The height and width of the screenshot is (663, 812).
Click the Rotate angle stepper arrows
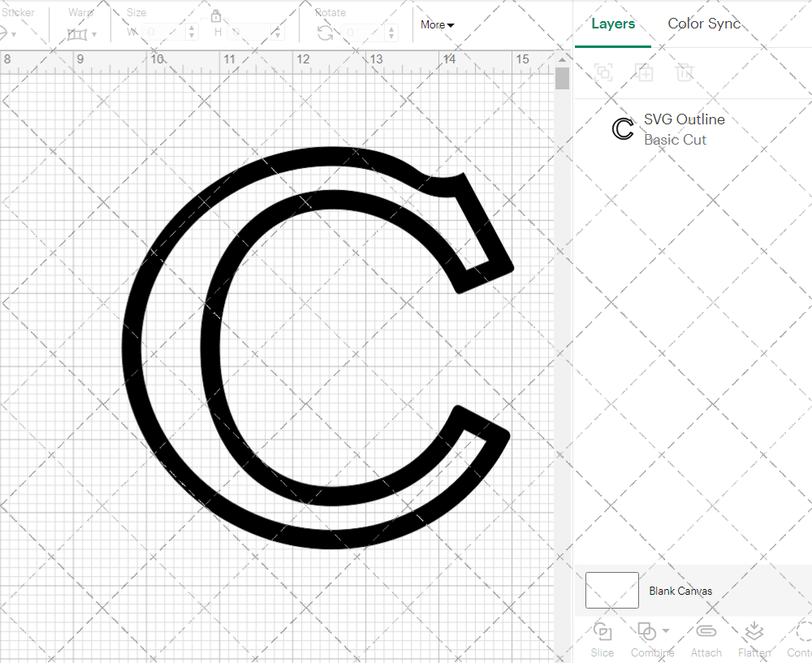click(394, 32)
